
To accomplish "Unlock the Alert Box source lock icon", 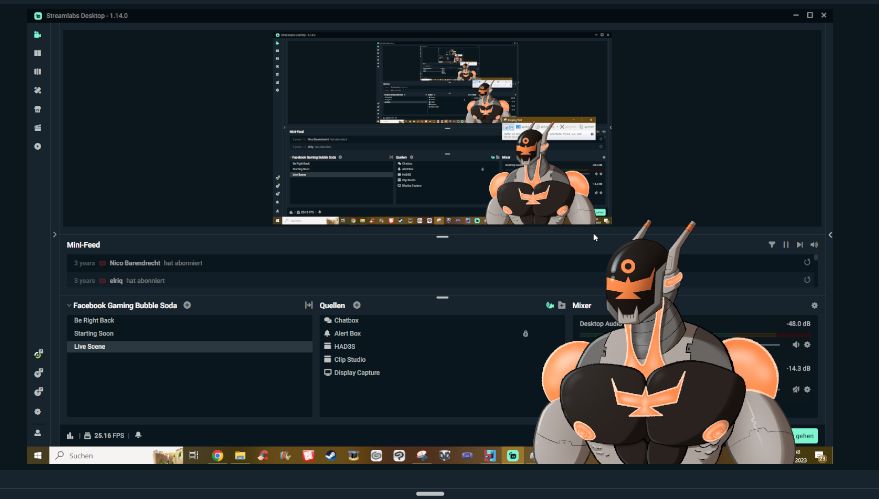I will point(525,334).
